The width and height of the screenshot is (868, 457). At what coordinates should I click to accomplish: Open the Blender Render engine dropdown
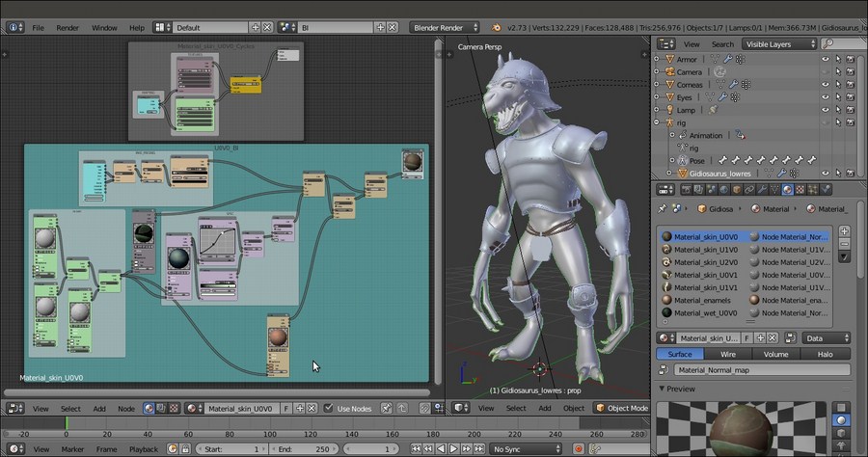point(444,27)
